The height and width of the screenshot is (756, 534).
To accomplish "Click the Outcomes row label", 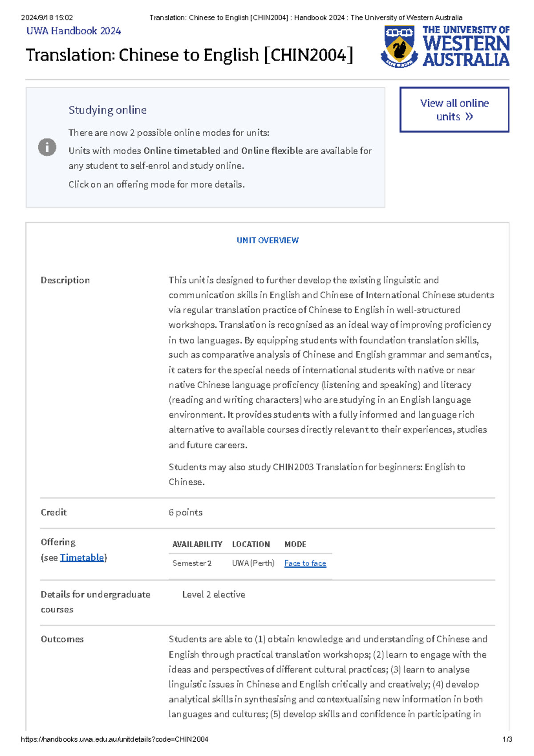I will pos(62,639).
